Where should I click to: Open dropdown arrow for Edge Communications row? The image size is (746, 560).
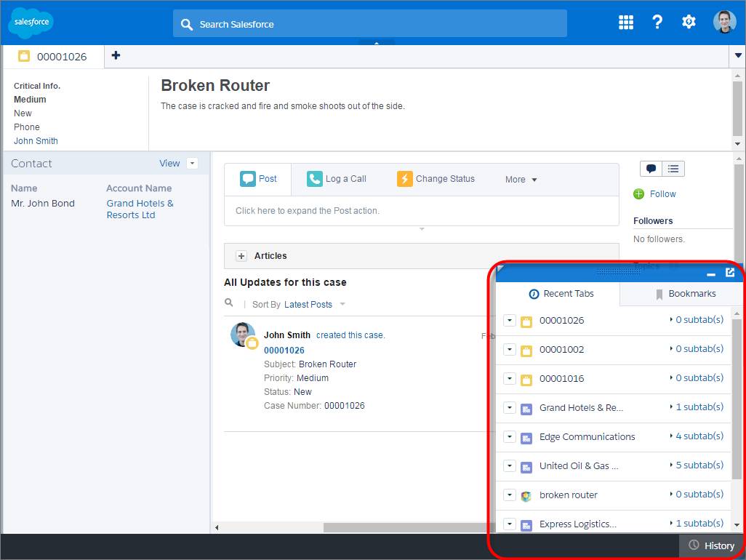click(x=510, y=436)
